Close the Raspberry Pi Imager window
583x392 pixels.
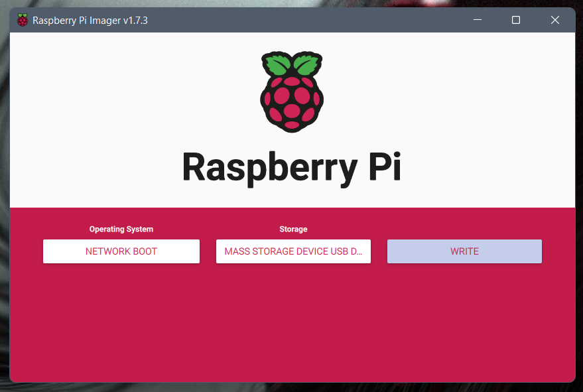pyautogui.click(x=555, y=21)
